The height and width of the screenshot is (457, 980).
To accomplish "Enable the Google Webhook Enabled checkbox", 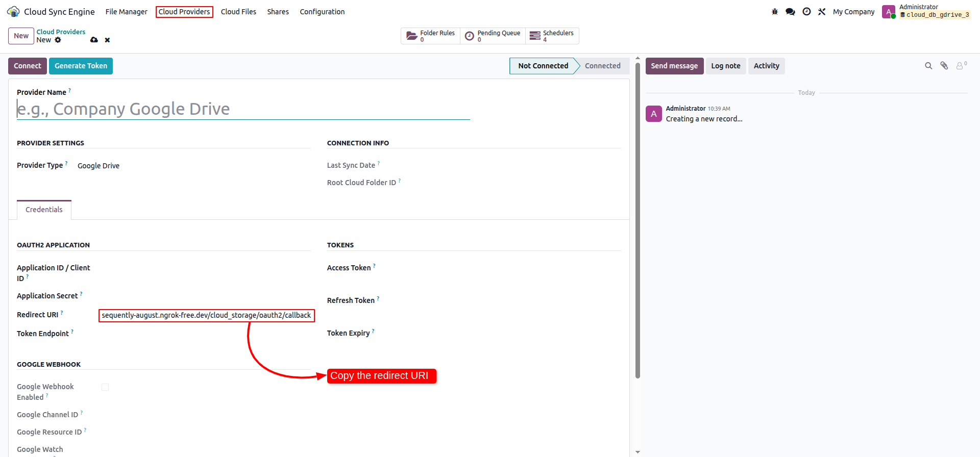I will tap(105, 387).
